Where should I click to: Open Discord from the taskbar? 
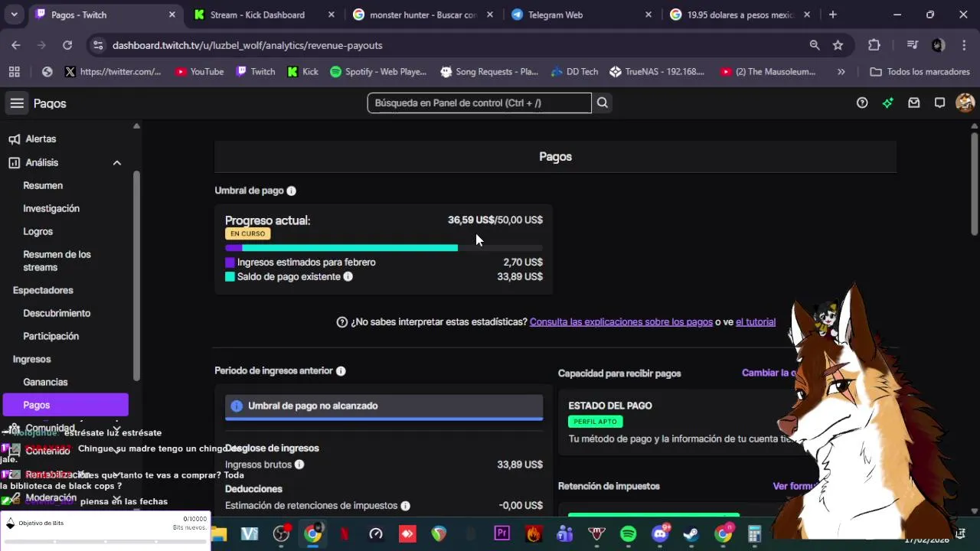660,533
